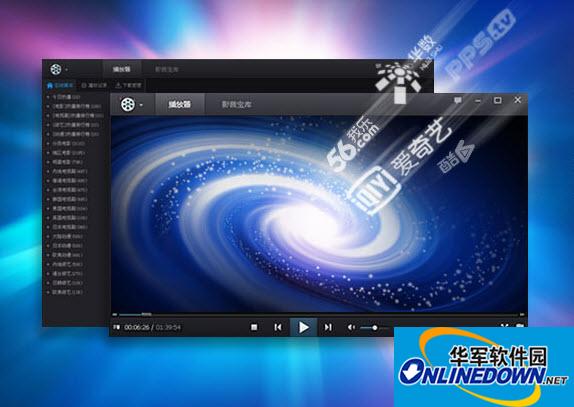Stop playback with the square stop button

pos(254,327)
